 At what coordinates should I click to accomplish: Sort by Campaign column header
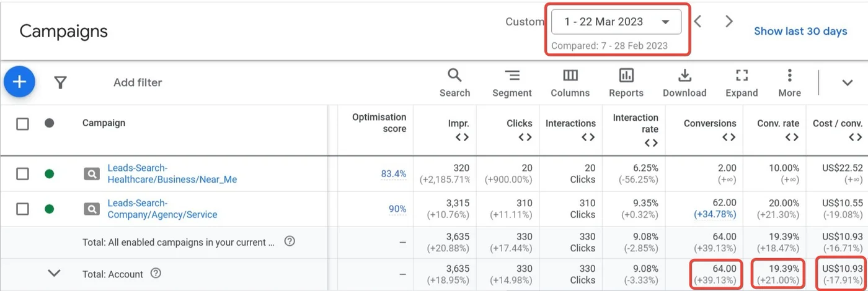click(x=104, y=123)
